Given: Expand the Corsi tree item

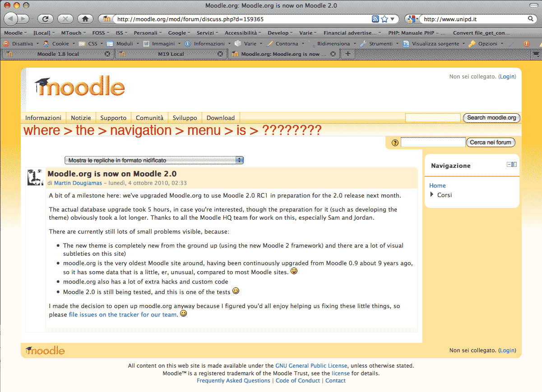Looking at the screenshot, I should click(x=432, y=195).
